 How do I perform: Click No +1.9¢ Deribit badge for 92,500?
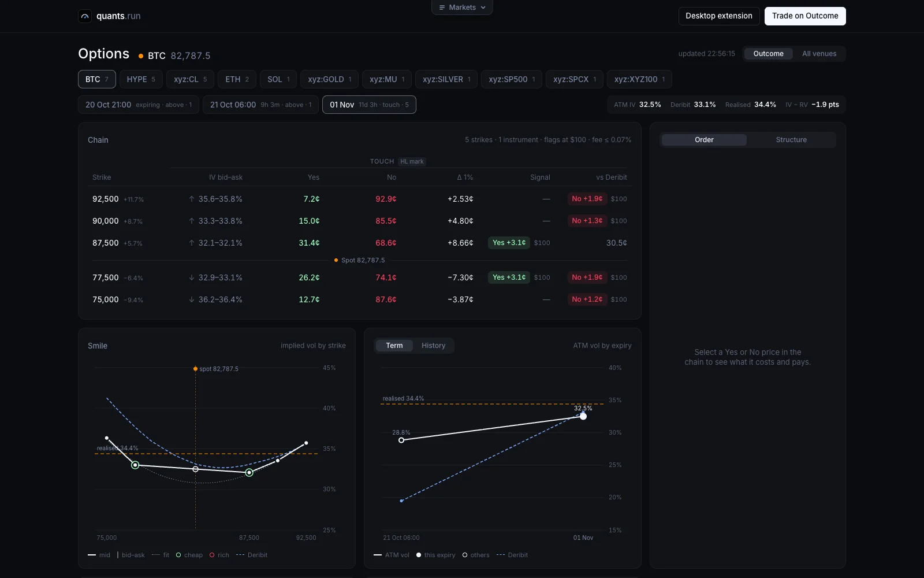pos(587,199)
